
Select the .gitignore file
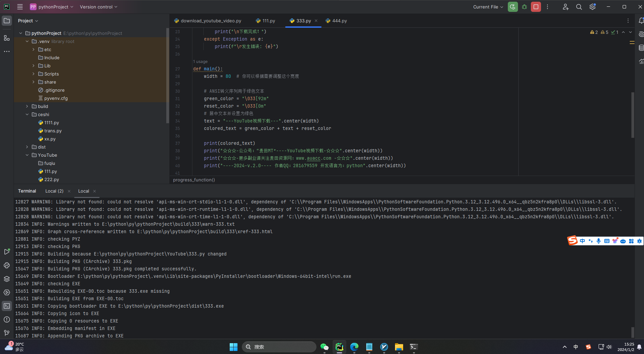coord(54,90)
